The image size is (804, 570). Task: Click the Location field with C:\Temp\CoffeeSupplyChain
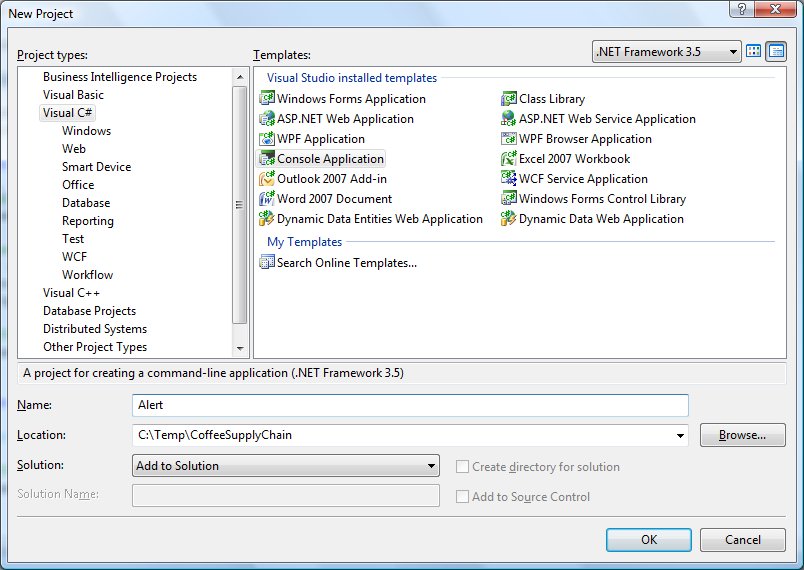[x=410, y=435]
